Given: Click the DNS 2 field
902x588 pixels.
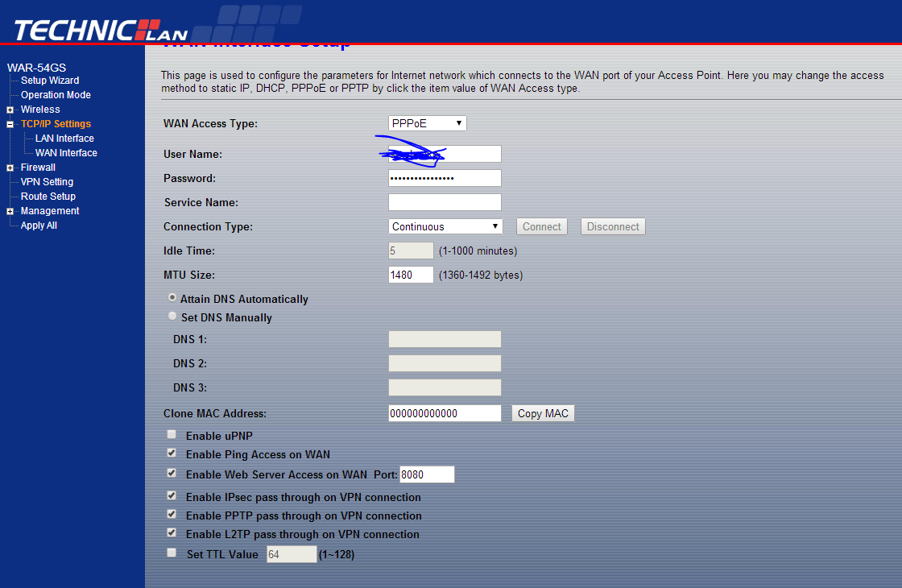Looking at the screenshot, I should point(445,363).
